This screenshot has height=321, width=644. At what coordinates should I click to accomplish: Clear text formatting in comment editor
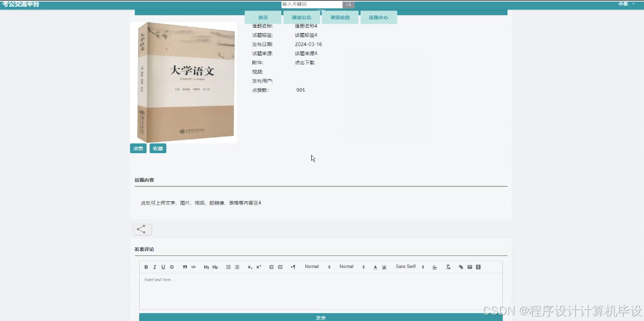(x=448, y=267)
